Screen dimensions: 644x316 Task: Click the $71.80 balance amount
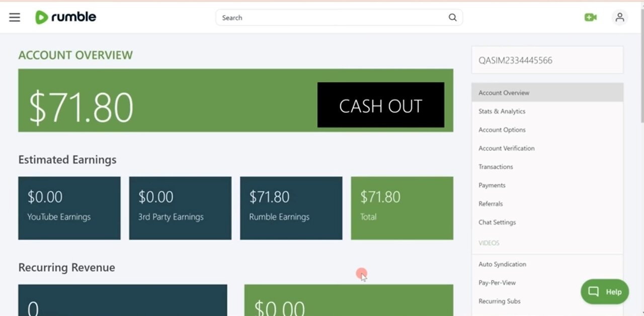[81, 107]
